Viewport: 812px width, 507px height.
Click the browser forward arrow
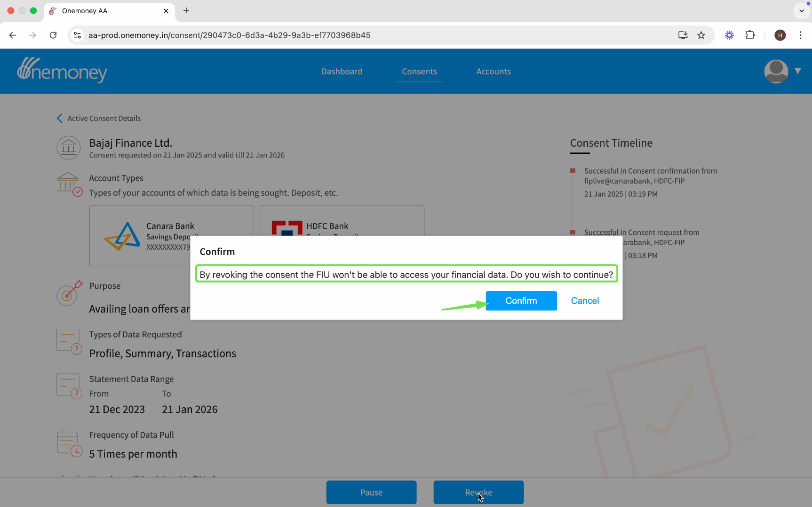tap(32, 35)
